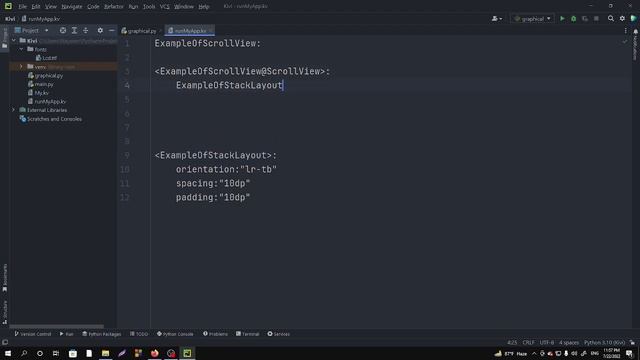Click PyCharm icon in the taskbar

click(187, 353)
